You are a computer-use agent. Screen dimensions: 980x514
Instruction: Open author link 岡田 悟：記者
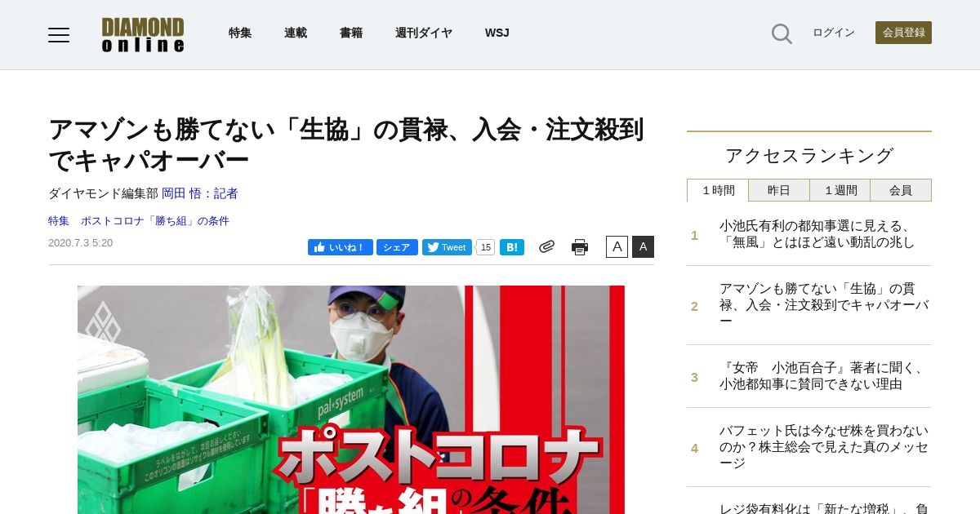click(x=200, y=193)
